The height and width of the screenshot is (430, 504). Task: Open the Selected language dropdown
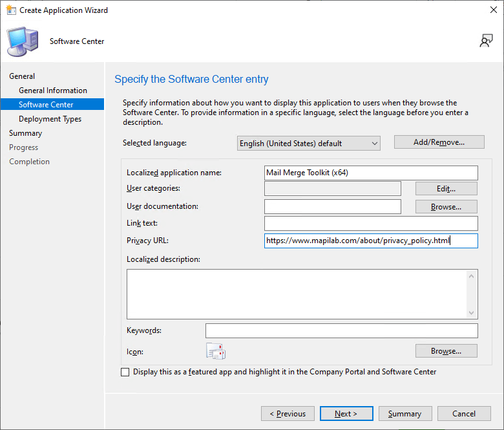point(309,143)
